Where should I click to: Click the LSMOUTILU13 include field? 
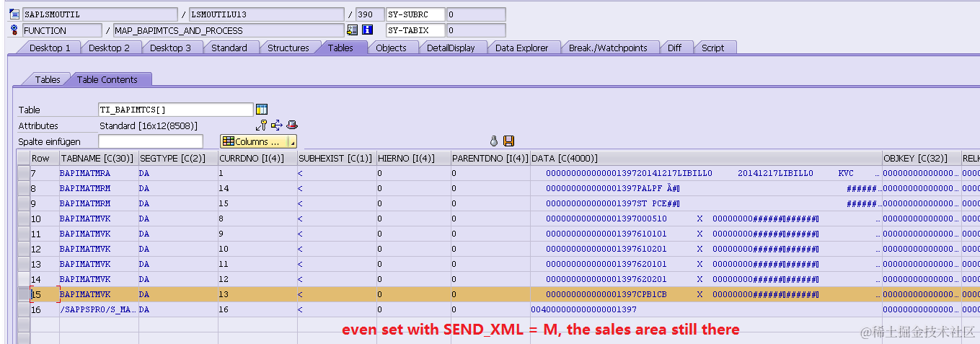click(x=266, y=14)
